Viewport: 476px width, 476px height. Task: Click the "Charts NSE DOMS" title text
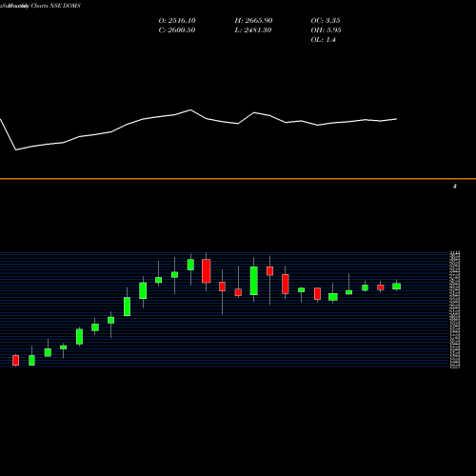(56, 6)
